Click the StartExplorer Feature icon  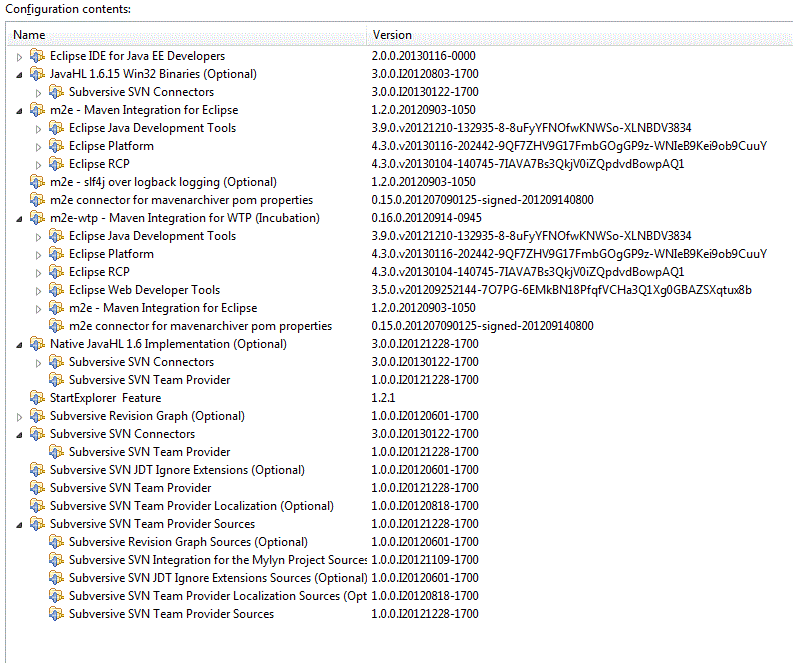(37, 398)
